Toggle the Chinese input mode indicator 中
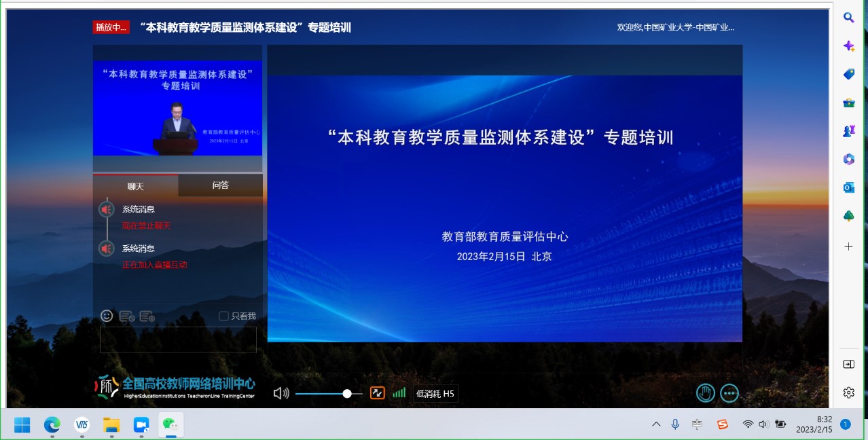The image size is (868, 440). click(x=697, y=424)
